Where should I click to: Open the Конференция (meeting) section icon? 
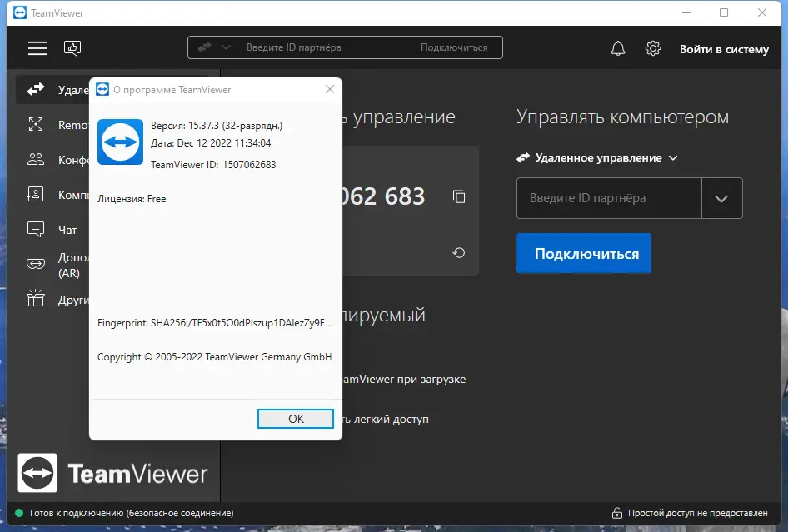37,159
